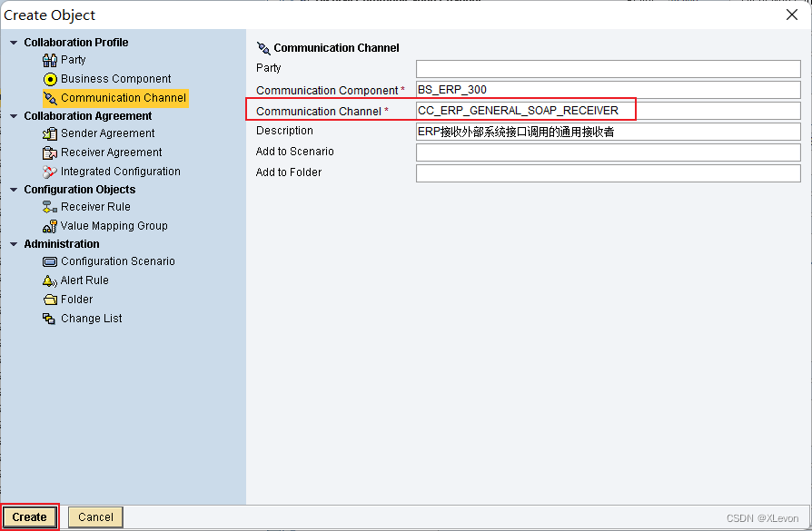The image size is (812, 531).
Task: Select the highlighted Communication Channel entry
Action: point(115,97)
